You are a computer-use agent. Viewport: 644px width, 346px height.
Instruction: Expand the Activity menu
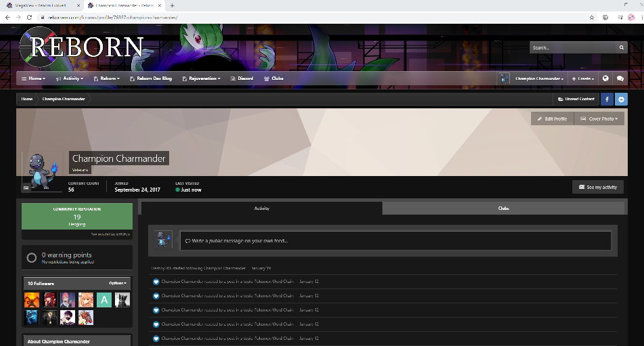coord(70,79)
